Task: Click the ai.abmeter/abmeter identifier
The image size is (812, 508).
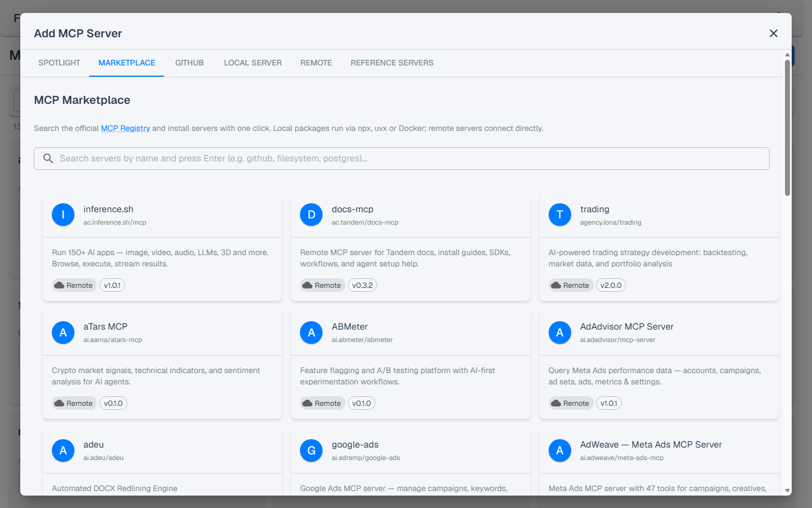Action: 362,340
